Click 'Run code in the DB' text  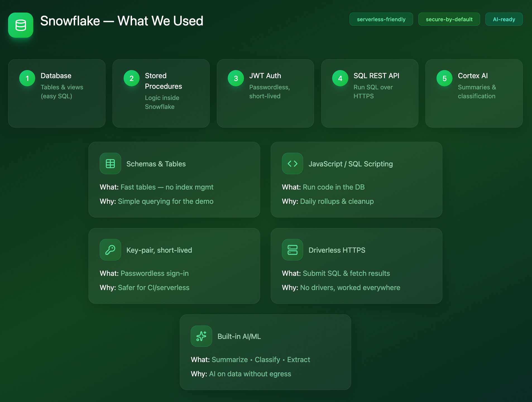[334, 187]
